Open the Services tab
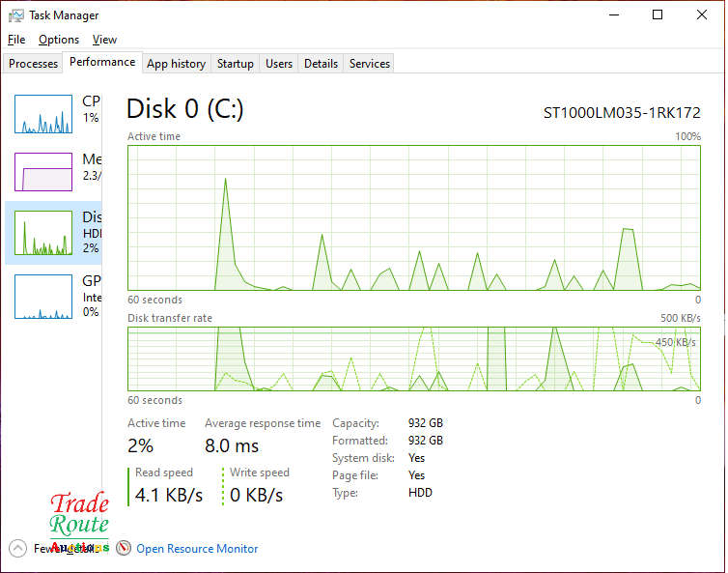Image resolution: width=728 pixels, height=573 pixels. click(x=369, y=64)
